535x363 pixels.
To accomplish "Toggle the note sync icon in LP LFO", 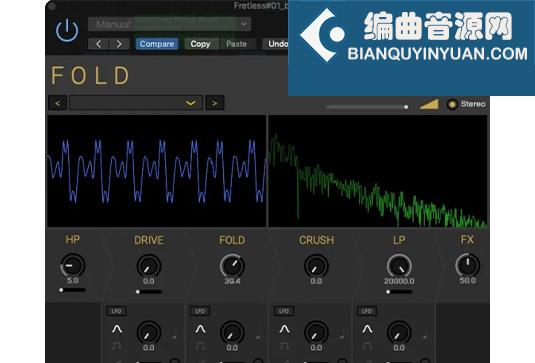I will [425, 334].
